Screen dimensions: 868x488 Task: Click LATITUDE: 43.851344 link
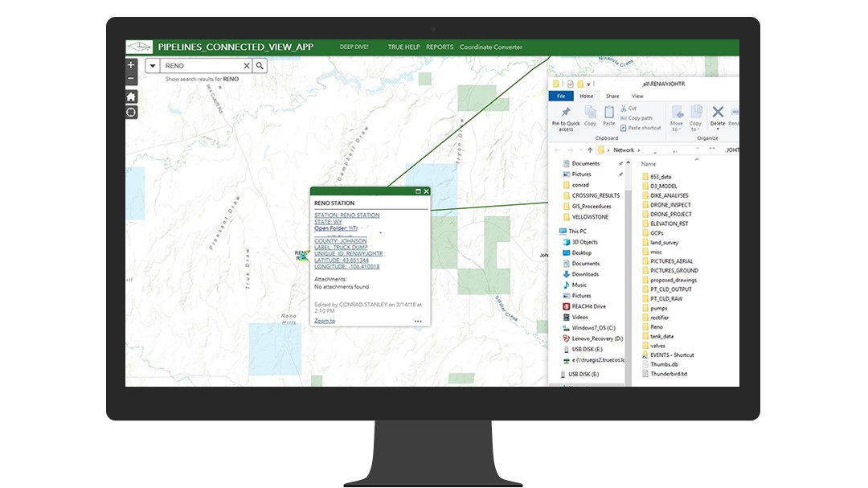click(342, 260)
